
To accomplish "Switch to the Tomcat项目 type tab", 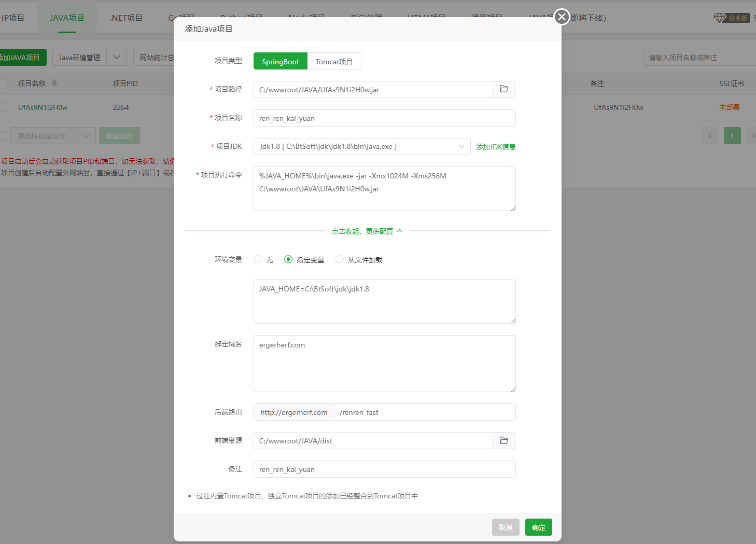I will coord(334,61).
